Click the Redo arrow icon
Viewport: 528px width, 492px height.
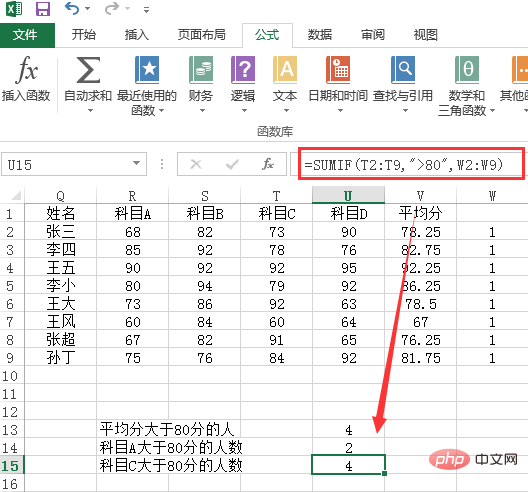coord(112,8)
